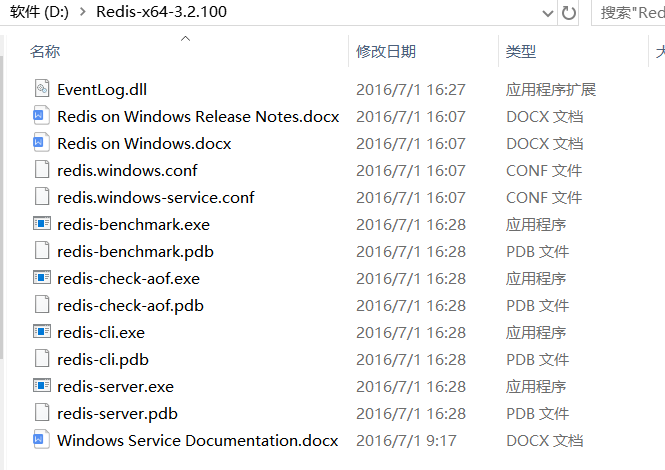Sort by the 修改日期 column header
Image resolution: width=665 pixels, height=470 pixels.
click(x=386, y=51)
